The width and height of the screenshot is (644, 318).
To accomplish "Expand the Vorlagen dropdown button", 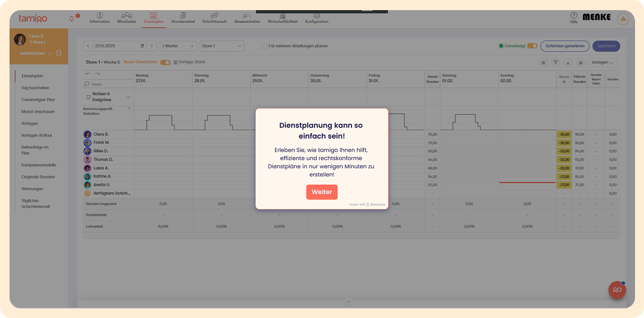I will point(603,63).
